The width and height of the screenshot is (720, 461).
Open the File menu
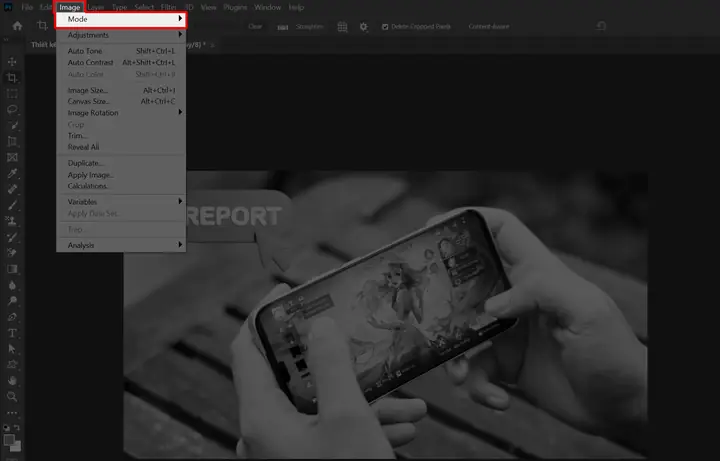tap(27, 7)
